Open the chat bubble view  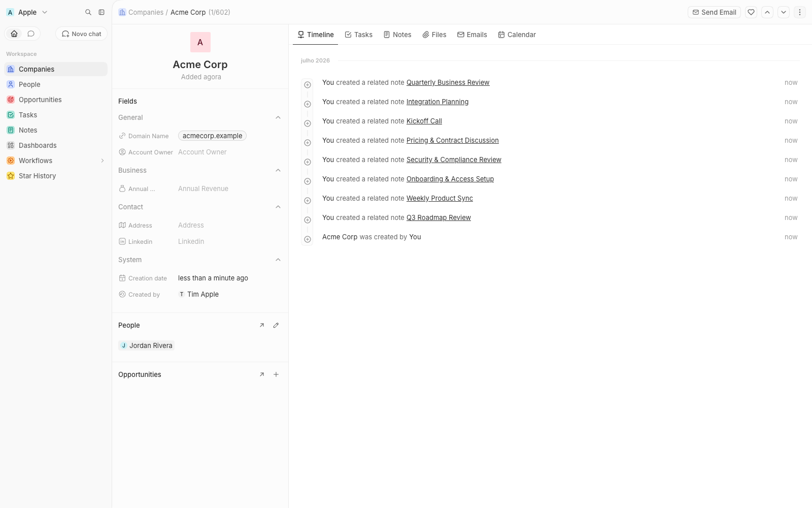pos(31,34)
